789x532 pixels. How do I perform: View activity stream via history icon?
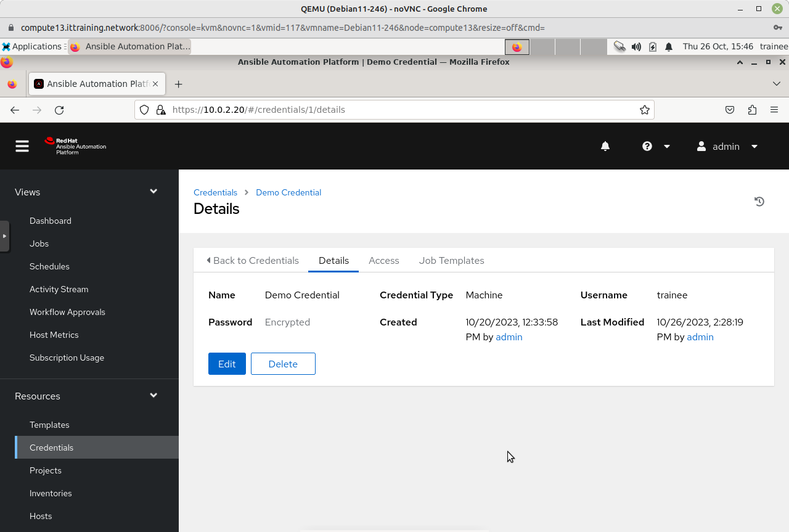point(759,202)
